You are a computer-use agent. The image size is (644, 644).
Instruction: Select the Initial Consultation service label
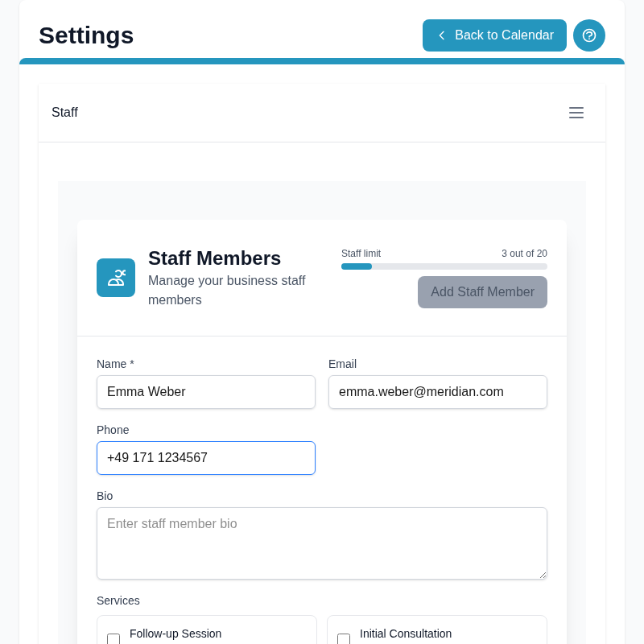click(406, 634)
